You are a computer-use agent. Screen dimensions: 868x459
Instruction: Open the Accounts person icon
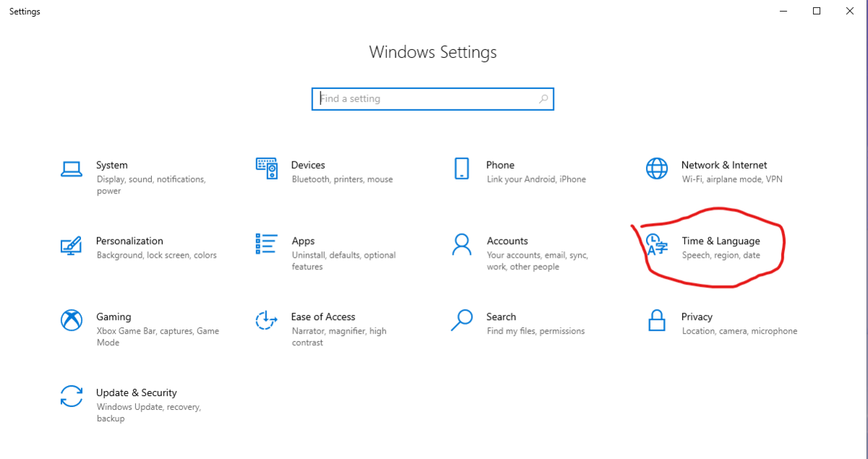coord(461,244)
